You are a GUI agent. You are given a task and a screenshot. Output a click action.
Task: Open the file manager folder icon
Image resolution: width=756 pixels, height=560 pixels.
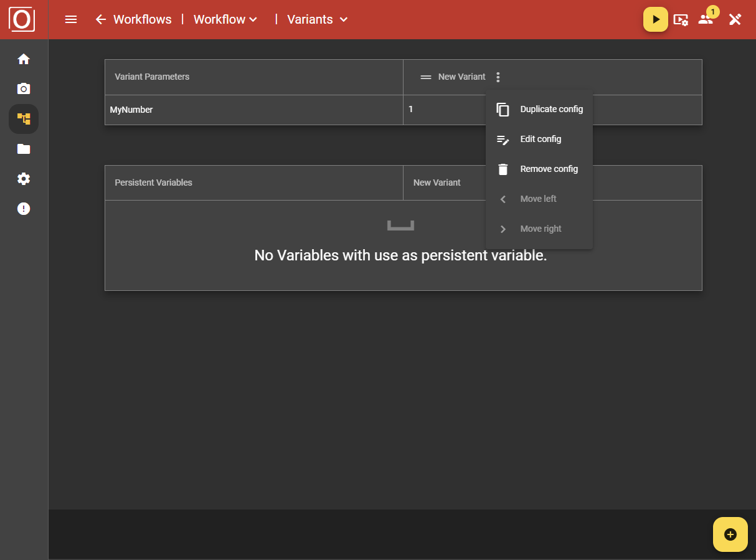click(23, 149)
